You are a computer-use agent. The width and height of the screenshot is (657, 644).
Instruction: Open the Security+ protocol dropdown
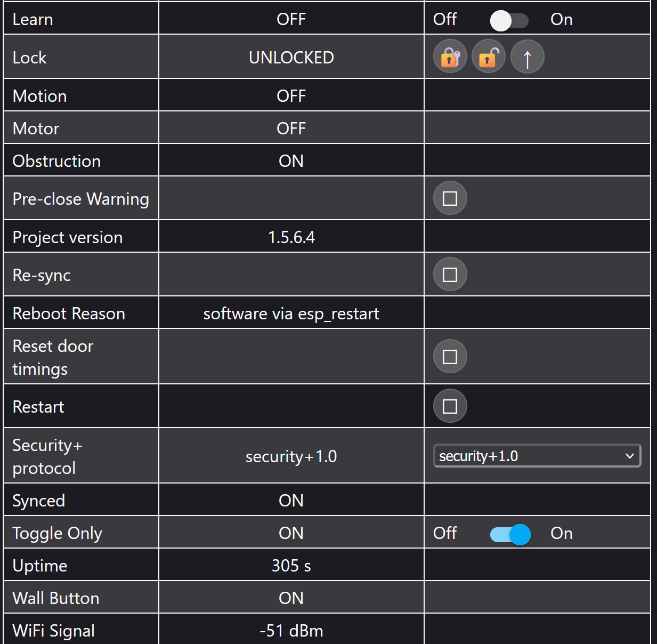pyautogui.click(x=537, y=456)
